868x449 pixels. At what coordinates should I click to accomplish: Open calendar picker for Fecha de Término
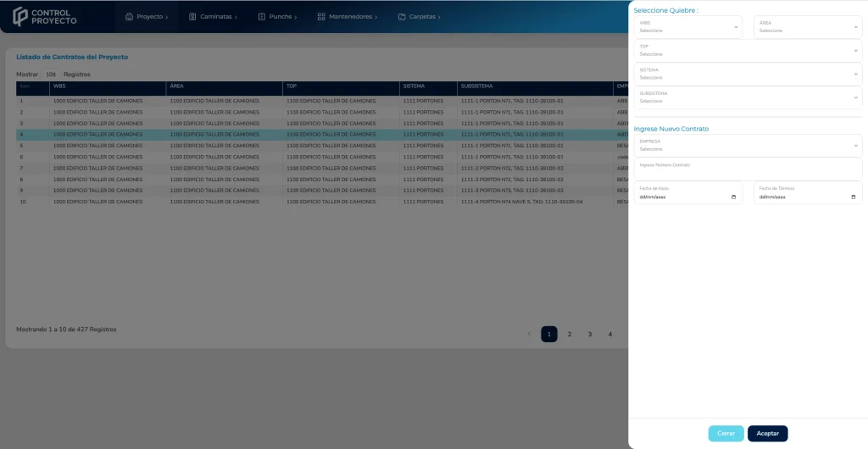point(853,197)
